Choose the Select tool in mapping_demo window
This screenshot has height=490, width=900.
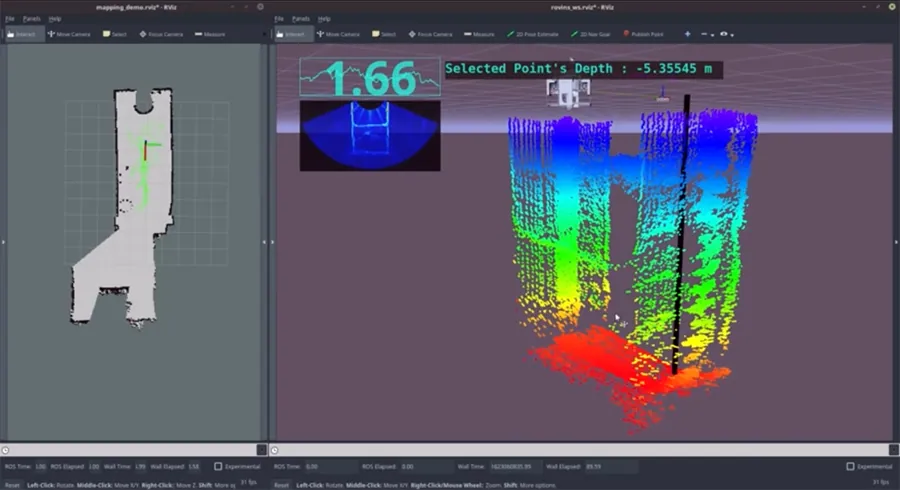point(115,34)
